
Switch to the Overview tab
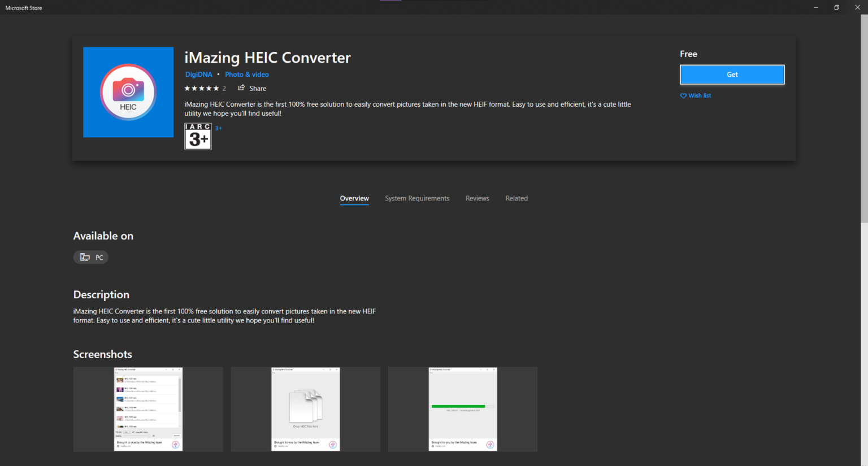point(354,198)
